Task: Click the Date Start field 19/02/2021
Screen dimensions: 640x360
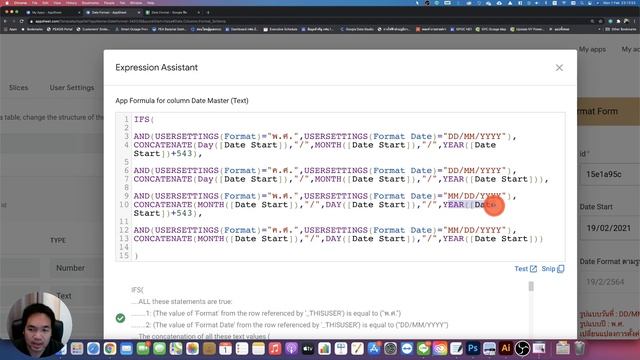Action: 610,228
